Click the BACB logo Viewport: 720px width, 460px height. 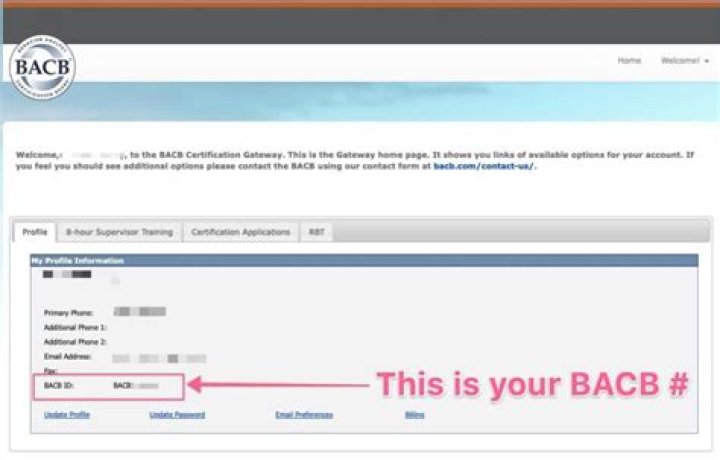tap(42, 67)
